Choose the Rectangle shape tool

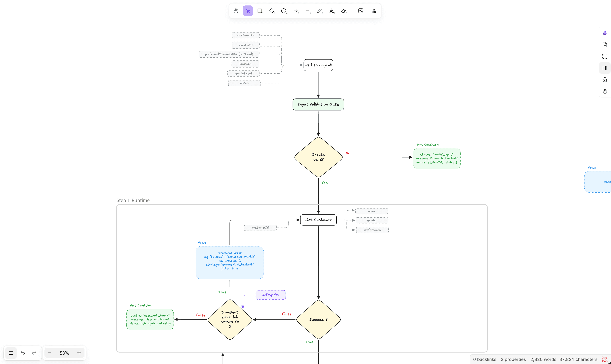point(260,11)
